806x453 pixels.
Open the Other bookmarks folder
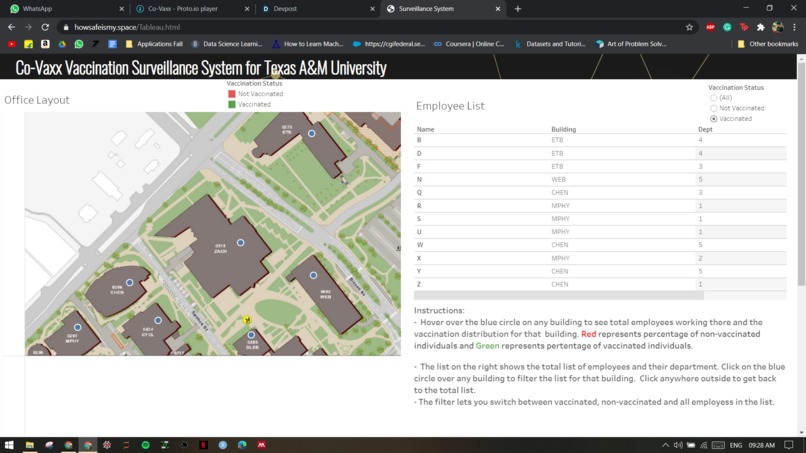[x=767, y=44]
